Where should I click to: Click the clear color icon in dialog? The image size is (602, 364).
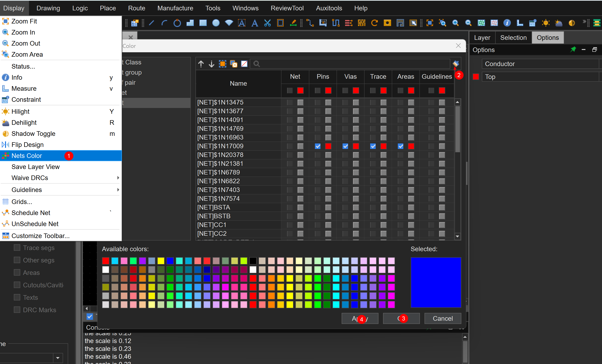coord(244,64)
